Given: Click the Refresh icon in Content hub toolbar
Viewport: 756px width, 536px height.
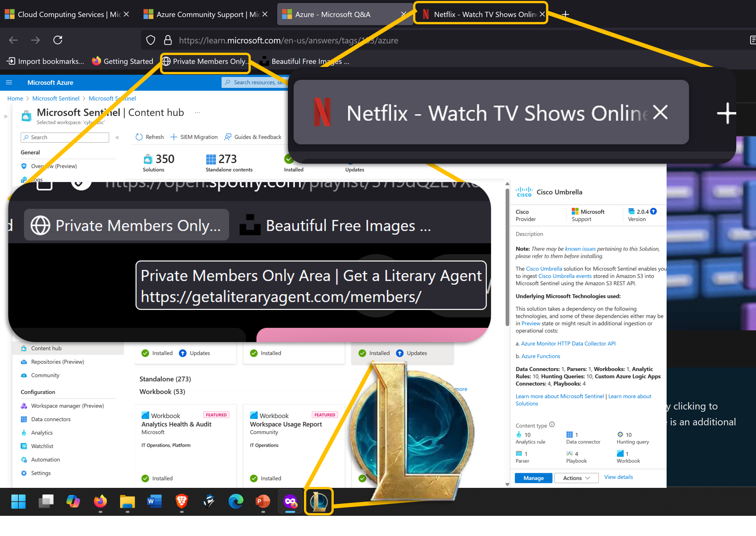Looking at the screenshot, I should coord(139,137).
